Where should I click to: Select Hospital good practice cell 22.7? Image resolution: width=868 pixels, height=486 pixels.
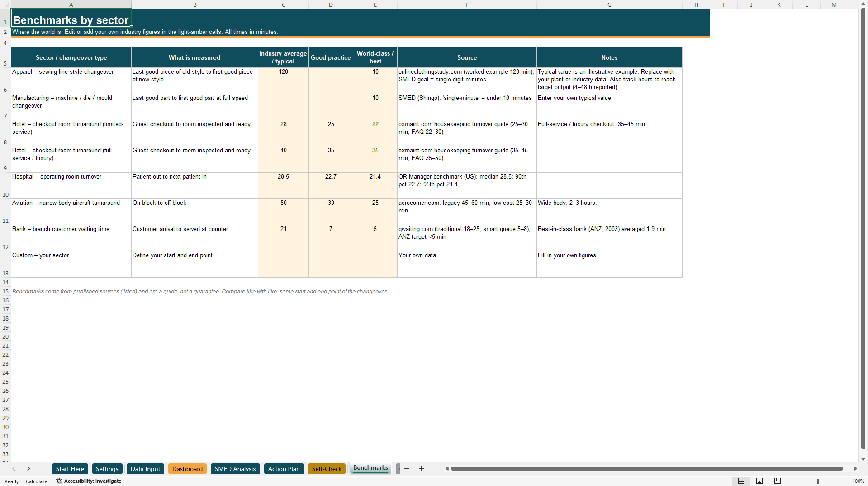[331, 185]
